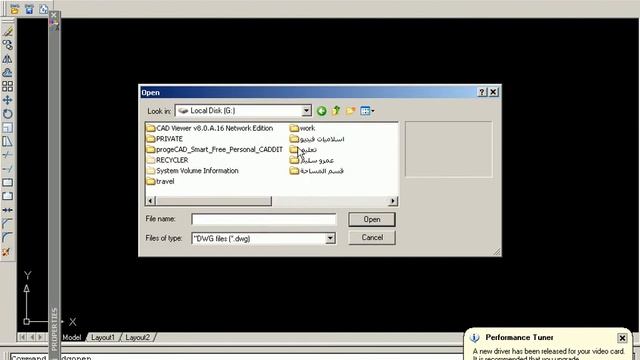Image resolution: width=640 pixels, height=360 pixels.
Task: Select the اسلاميات فيديو folder
Action: [x=317, y=139]
